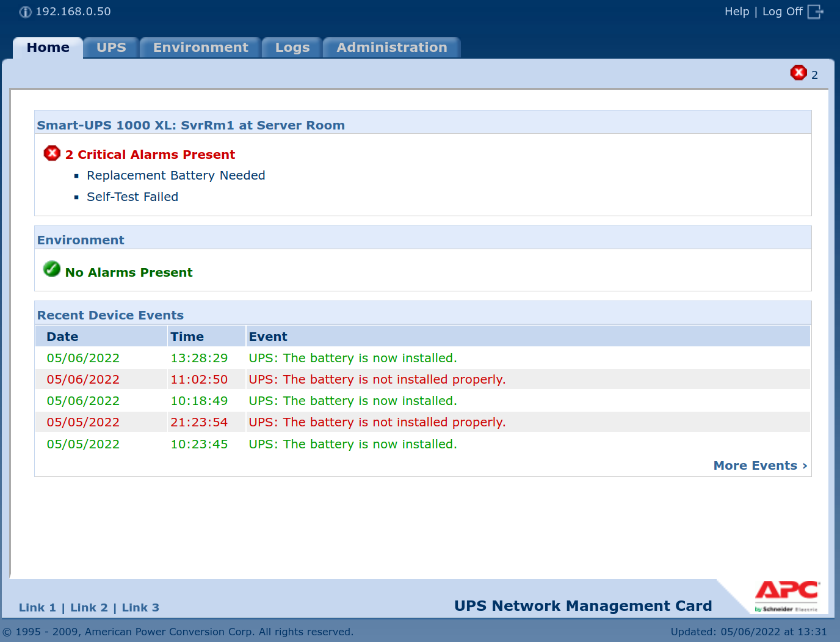Screen dimensions: 840x642
Task: Click the green checkmark icon under Environment
Action: coord(52,269)
